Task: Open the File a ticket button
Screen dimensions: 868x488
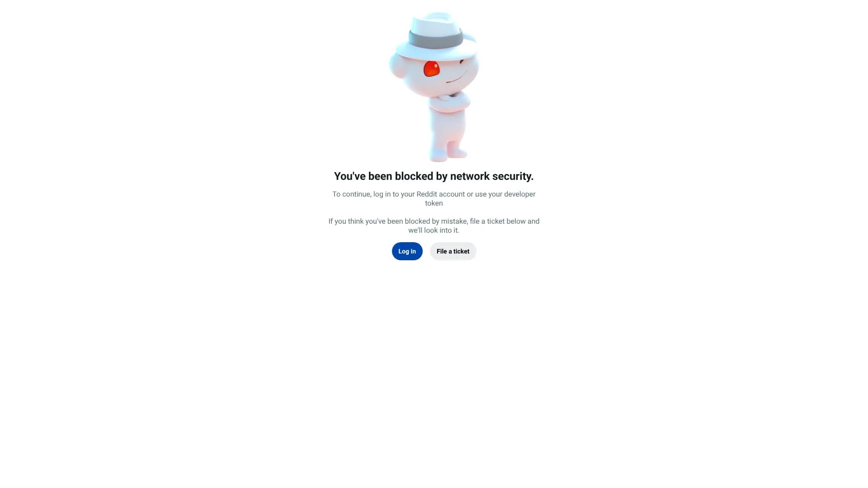Action: 453,251
